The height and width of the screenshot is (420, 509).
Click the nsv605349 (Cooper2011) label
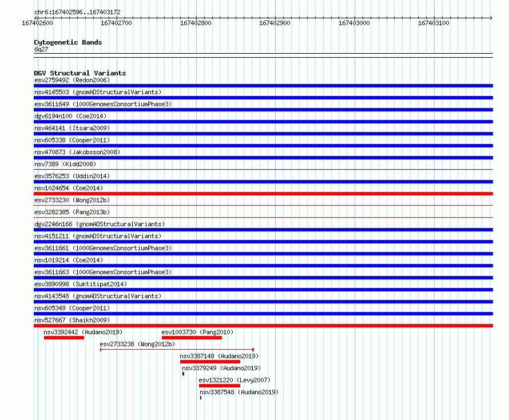72,308
